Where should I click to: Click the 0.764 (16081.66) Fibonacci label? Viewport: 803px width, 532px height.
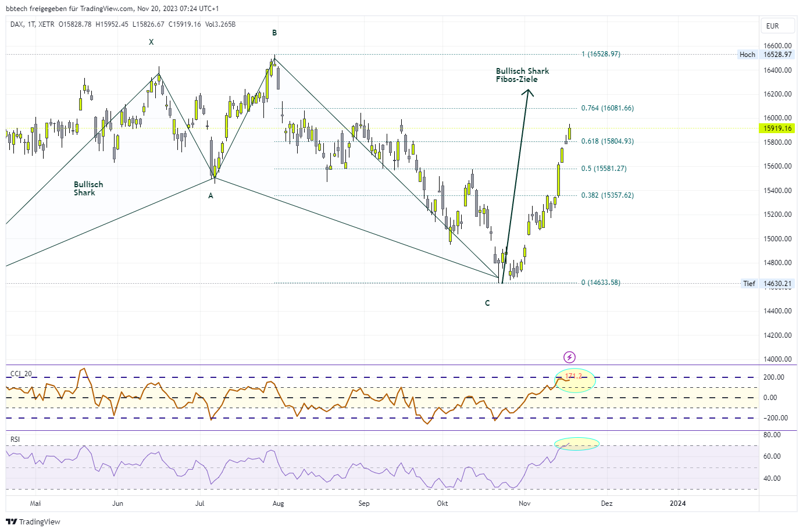point(608,108)
